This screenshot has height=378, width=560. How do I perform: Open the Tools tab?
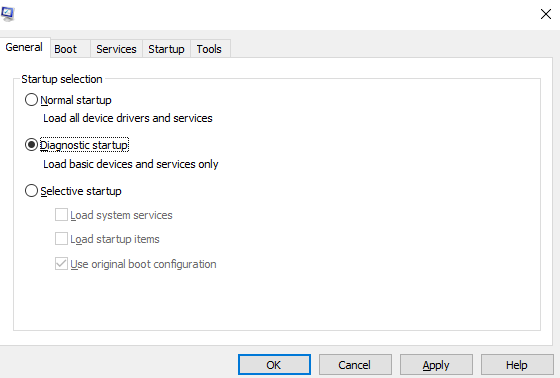210,49
